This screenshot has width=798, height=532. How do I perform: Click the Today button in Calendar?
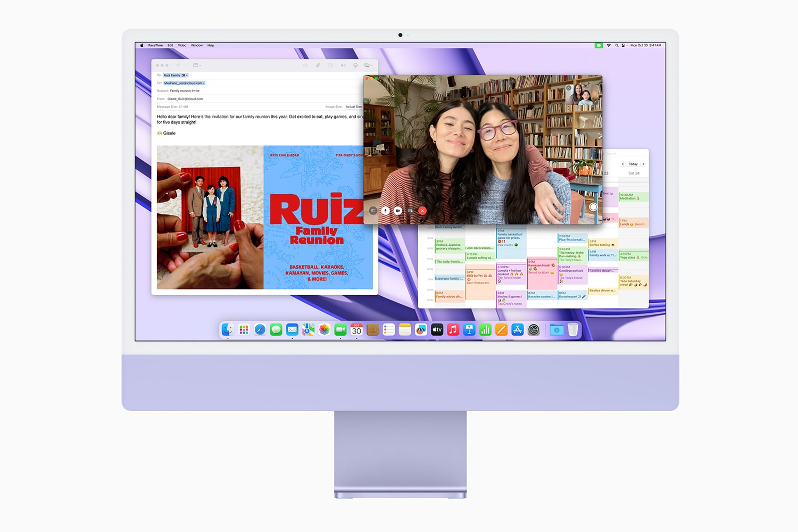pos(633,164)
